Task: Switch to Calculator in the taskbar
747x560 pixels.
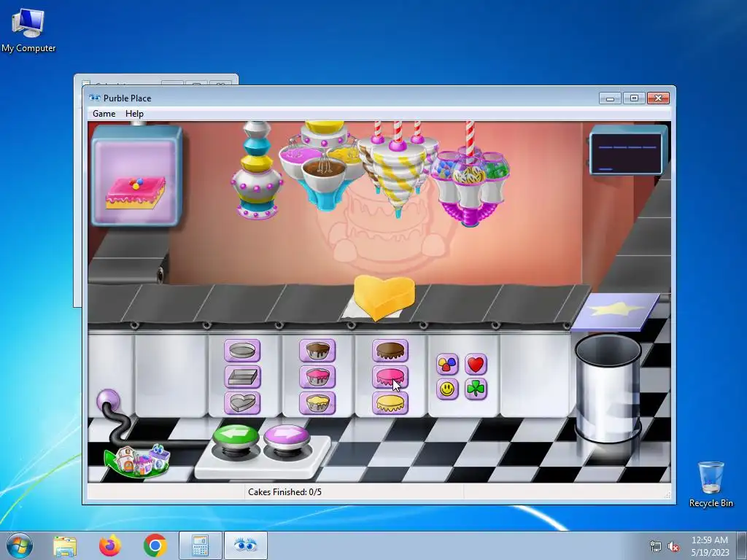Action: (200, 545)
